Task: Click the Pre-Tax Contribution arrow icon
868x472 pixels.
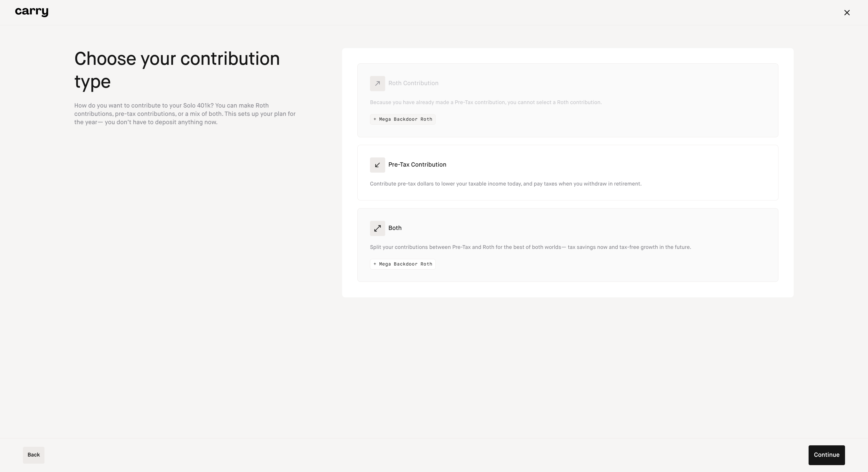Action: pyautogui.click(x=377, y=165)
